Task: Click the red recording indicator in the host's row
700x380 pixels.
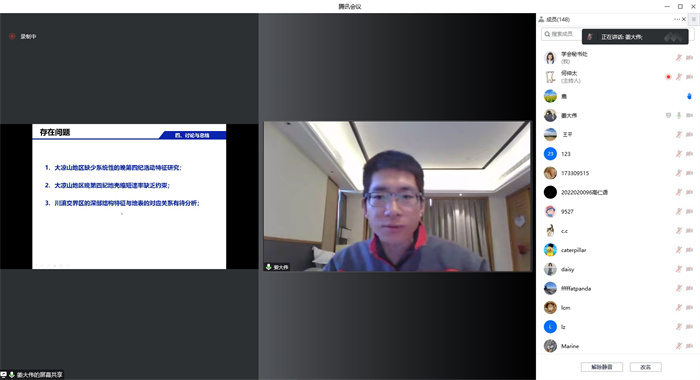Action: [x=668, y=77]
